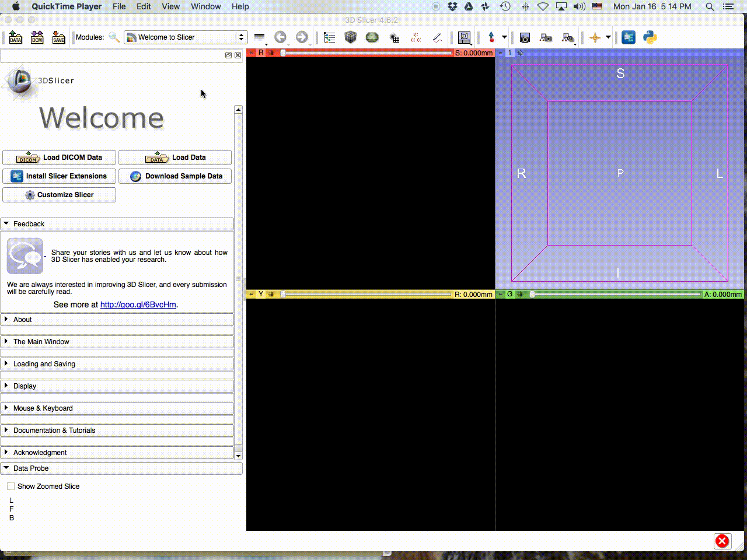Open the Edit menu
Image resolution: width=747 pixels, height=560 pixels.
tap(144, 6)
